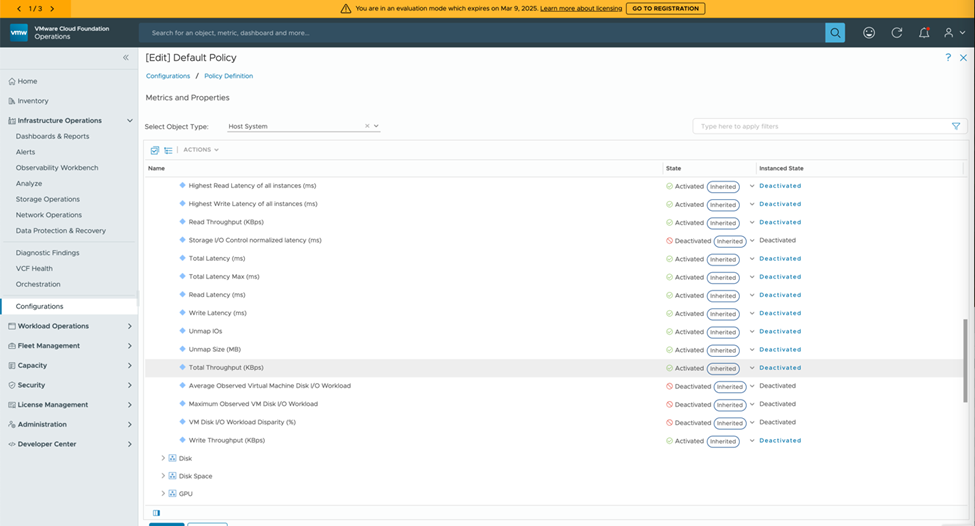
Task: Open State dropdown for Total Throughput (KBps)
Action: (x=752, y=368)
